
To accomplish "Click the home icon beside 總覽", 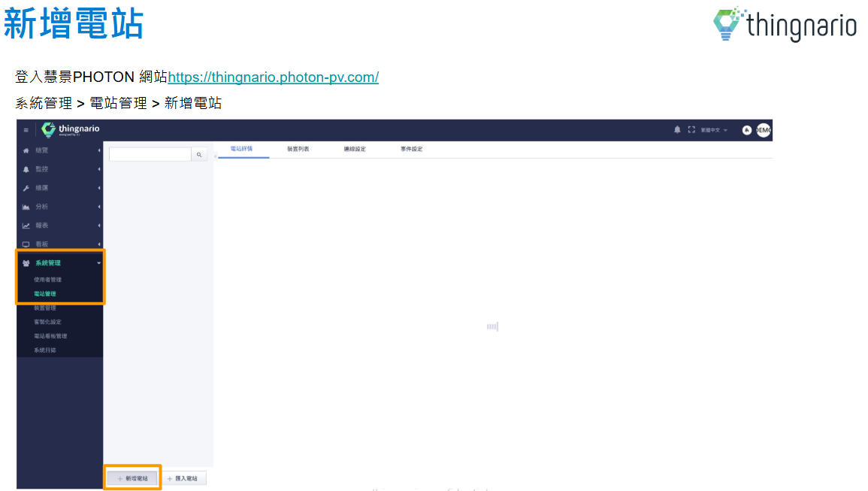I will pyautogui.click(x=26, y=150).
